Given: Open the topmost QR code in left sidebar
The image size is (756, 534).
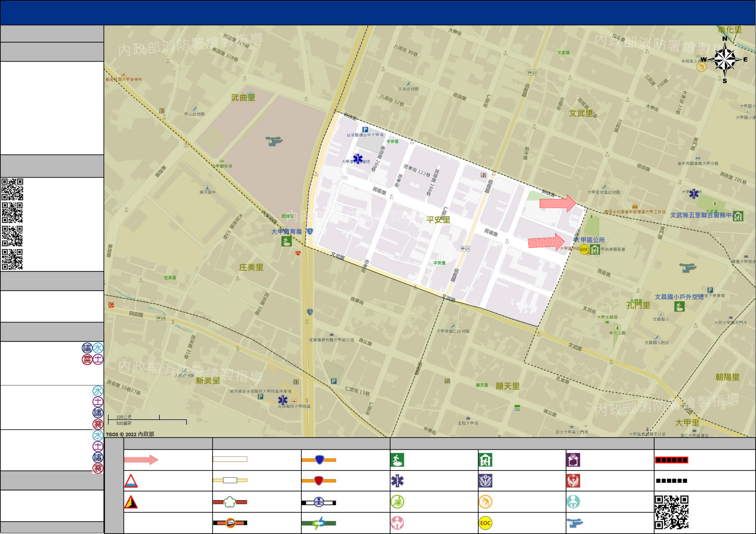Looking at the screenshot, I should click(x=12, y=190).
